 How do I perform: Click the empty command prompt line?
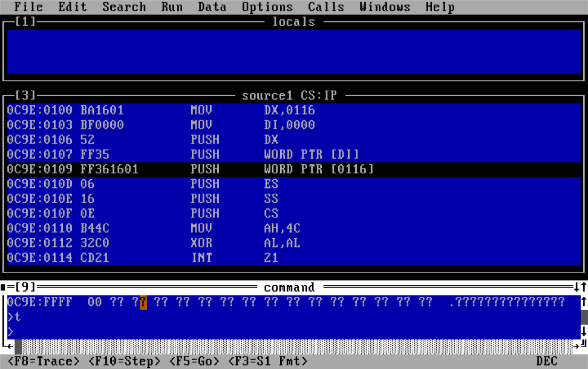pyautogui.click(x=294, y=332)
